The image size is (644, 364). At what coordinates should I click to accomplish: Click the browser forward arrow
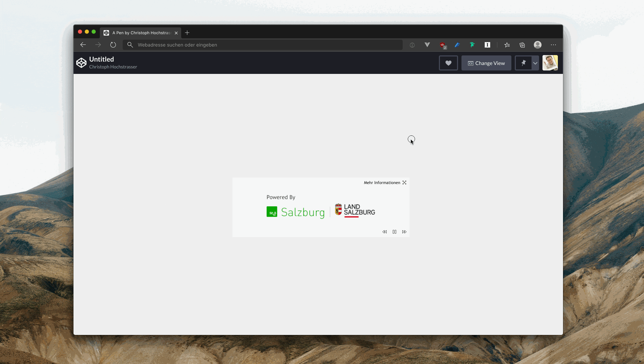[98, 45]
